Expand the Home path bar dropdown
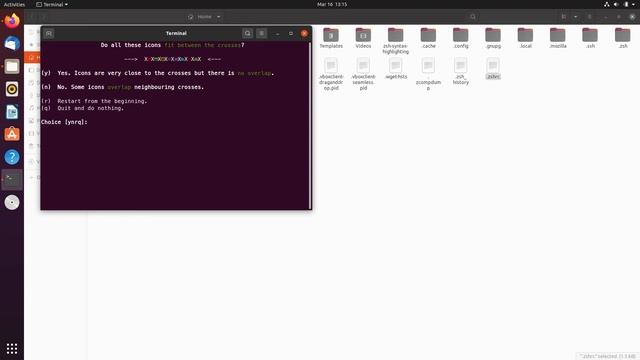 [218, 17]
